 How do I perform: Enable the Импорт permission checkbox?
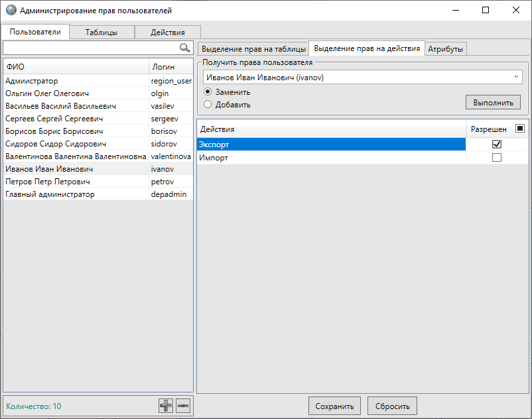pyautogui.click(x=496, y=158)
